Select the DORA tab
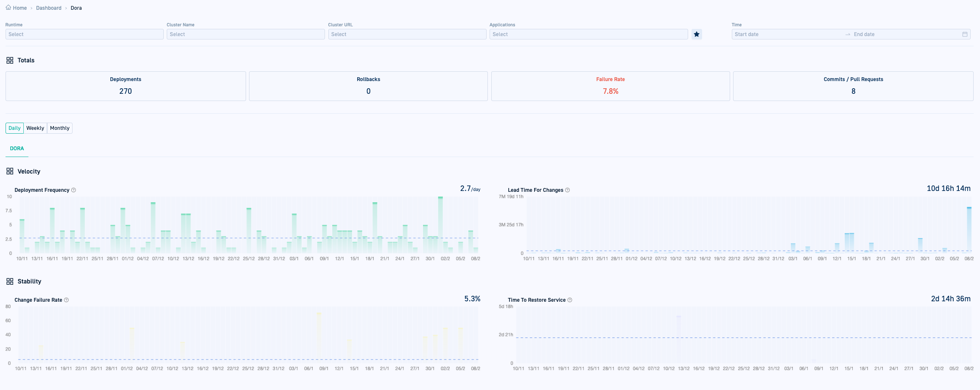Viewport: 980px width, 390px height. point(17,149)
